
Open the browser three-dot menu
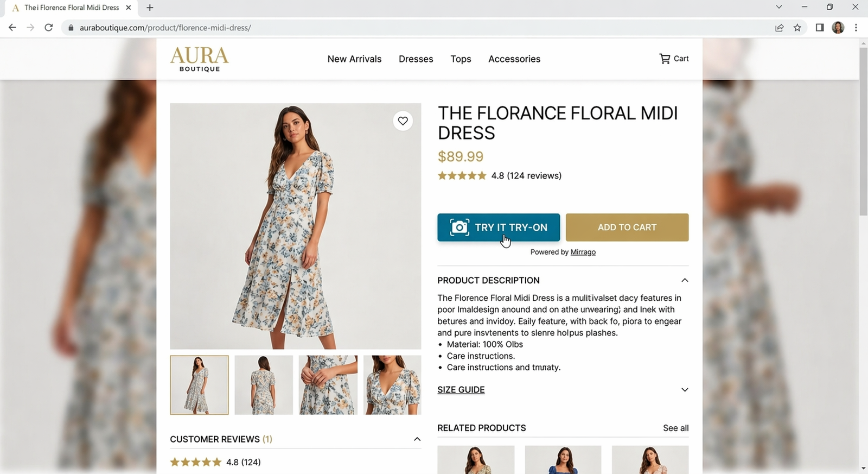(x=856, y=27)
